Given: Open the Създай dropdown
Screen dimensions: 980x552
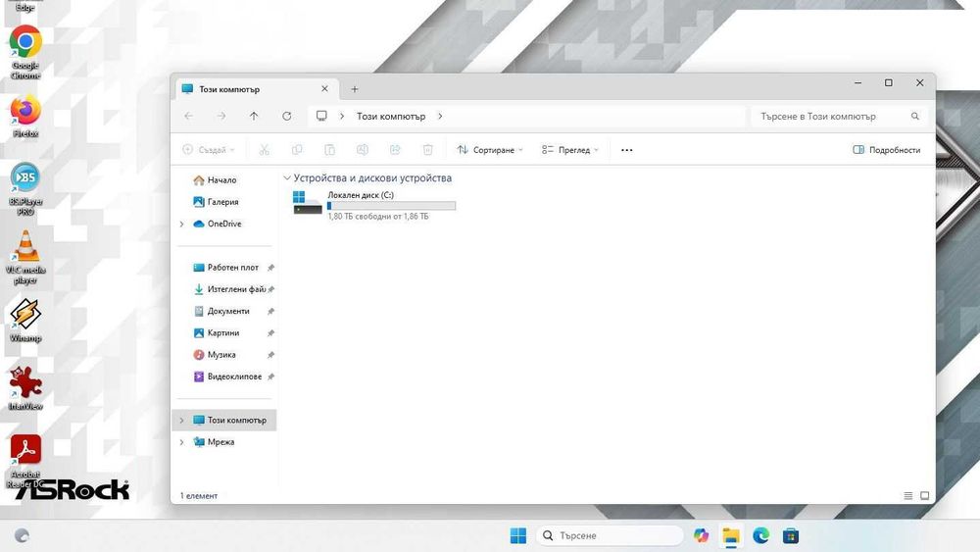Looking at the screenshot, I should pyautogui.click(x=209, y=150).
